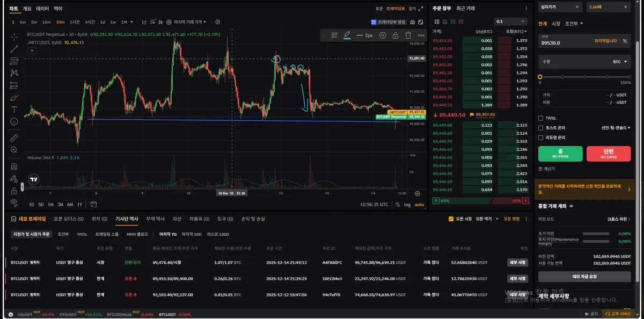Enable the 포스트 온리 checkbox
Image resolution: width=644 pixels, height=319 pixels.
pyautogui.click(x=541, y=128)
